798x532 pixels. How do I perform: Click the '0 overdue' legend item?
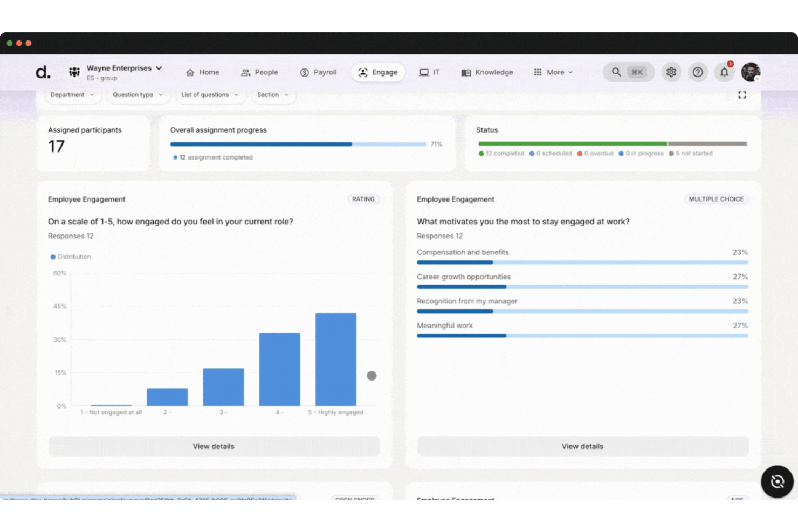click(x=595, y=154)
